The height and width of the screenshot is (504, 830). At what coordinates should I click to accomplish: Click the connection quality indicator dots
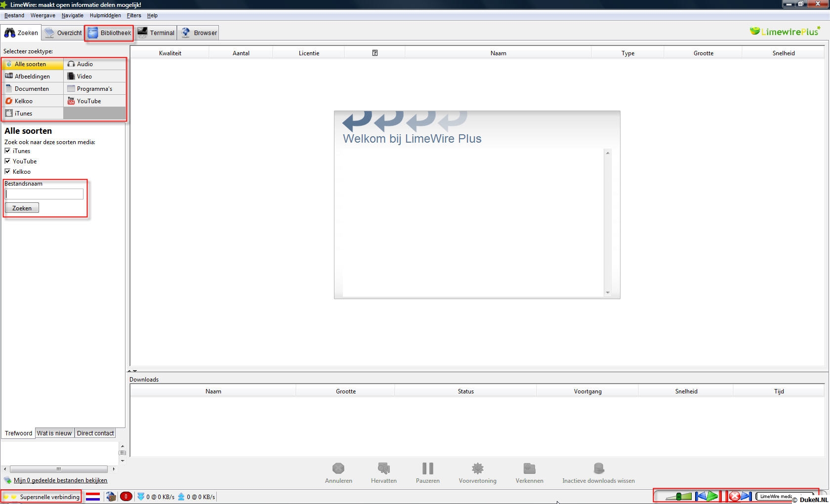click(x=10, y=497)
